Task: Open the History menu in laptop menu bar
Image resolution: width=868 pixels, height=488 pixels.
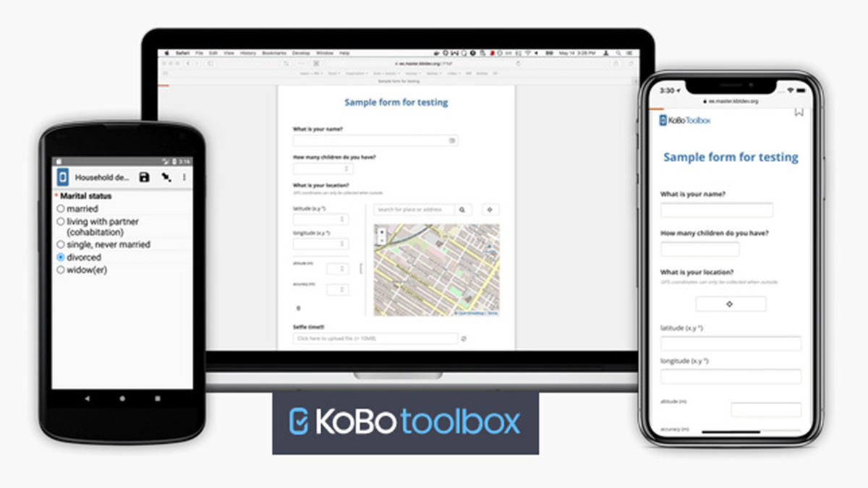Action: (248, 53)
